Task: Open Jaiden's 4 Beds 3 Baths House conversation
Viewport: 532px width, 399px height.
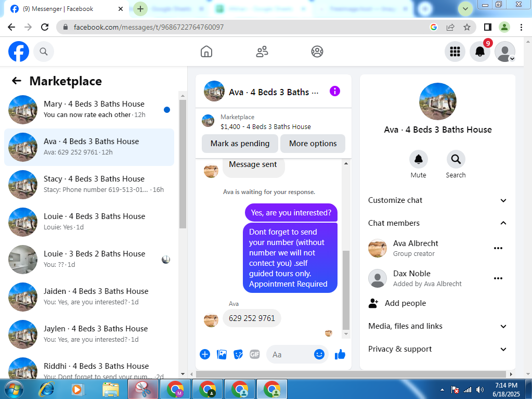Action: click(x=89, y=297)
